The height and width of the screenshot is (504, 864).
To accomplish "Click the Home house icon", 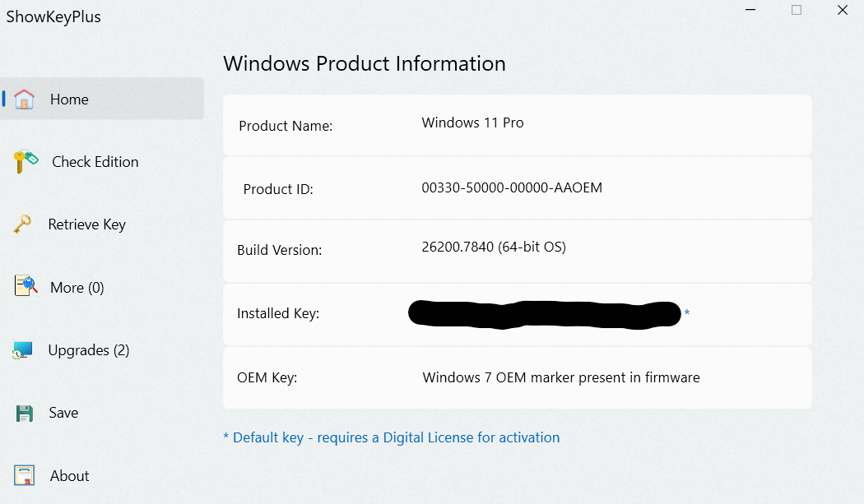I will click(24, 99).
